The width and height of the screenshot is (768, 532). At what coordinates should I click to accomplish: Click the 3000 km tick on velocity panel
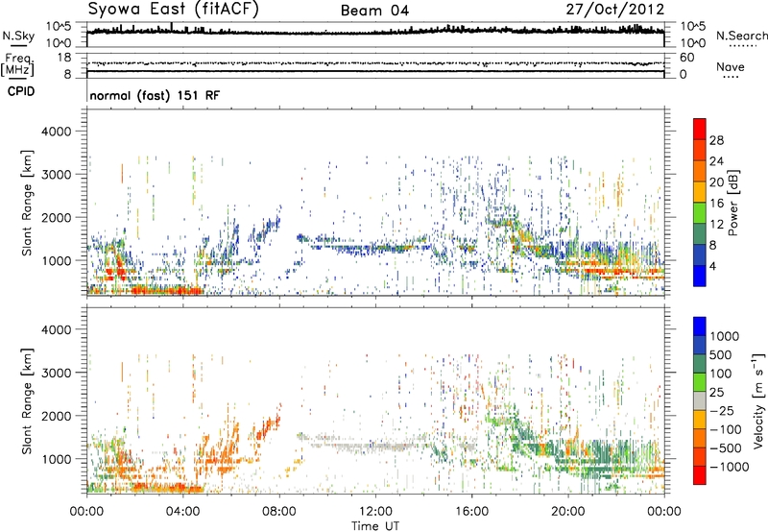pyautogui.click(x=56, y=373)
